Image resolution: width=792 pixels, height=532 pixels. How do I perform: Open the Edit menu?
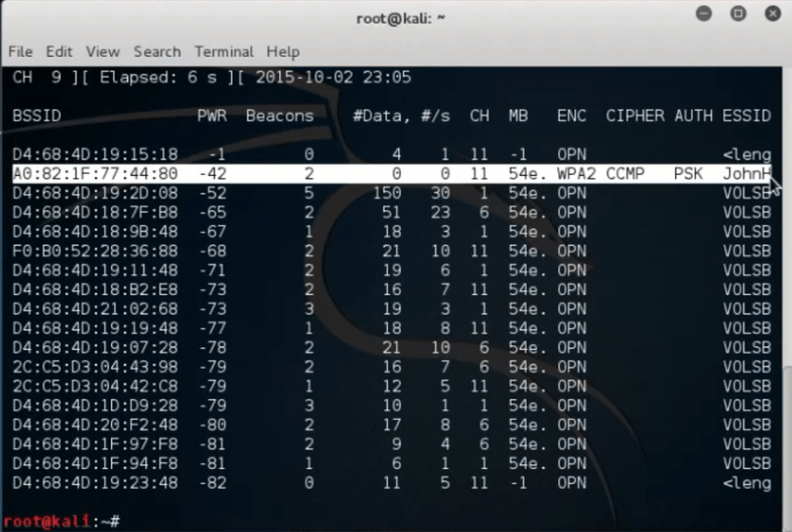click(x=59, y=52)
